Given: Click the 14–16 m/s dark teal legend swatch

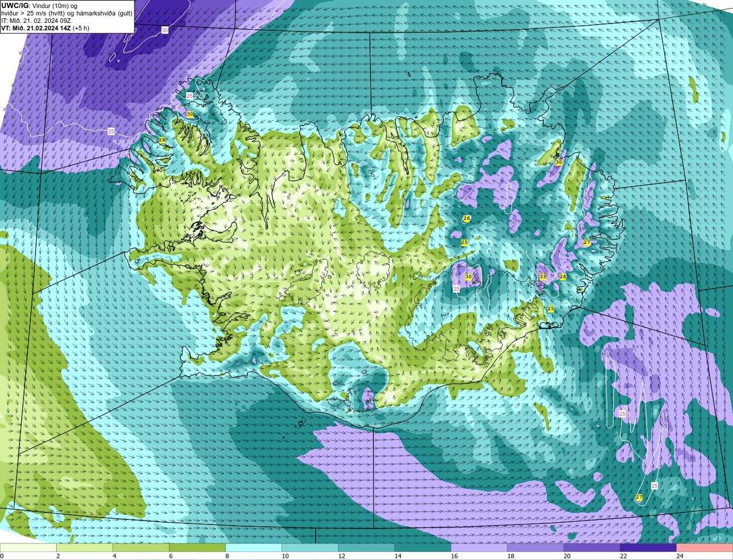Looking at the screenshot, I should pos(423,548).
